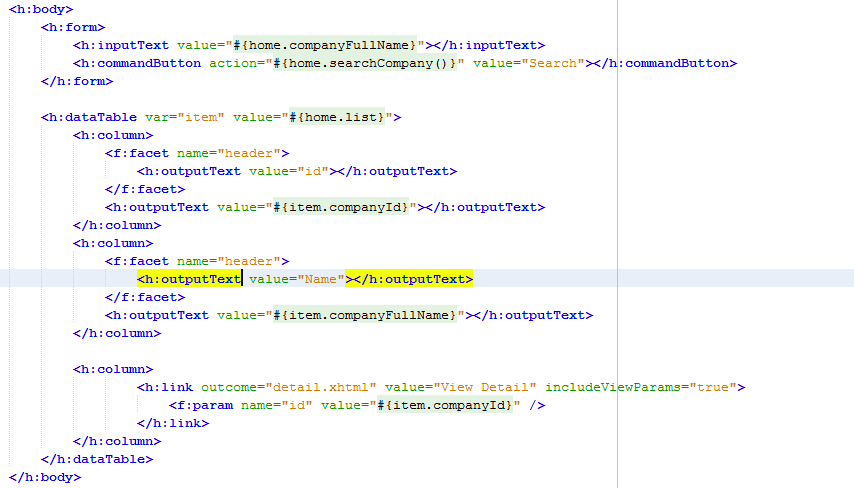The image size is (854, 488).
Task: Click the value="Name" attribute
Action: (x=297, y=279)
